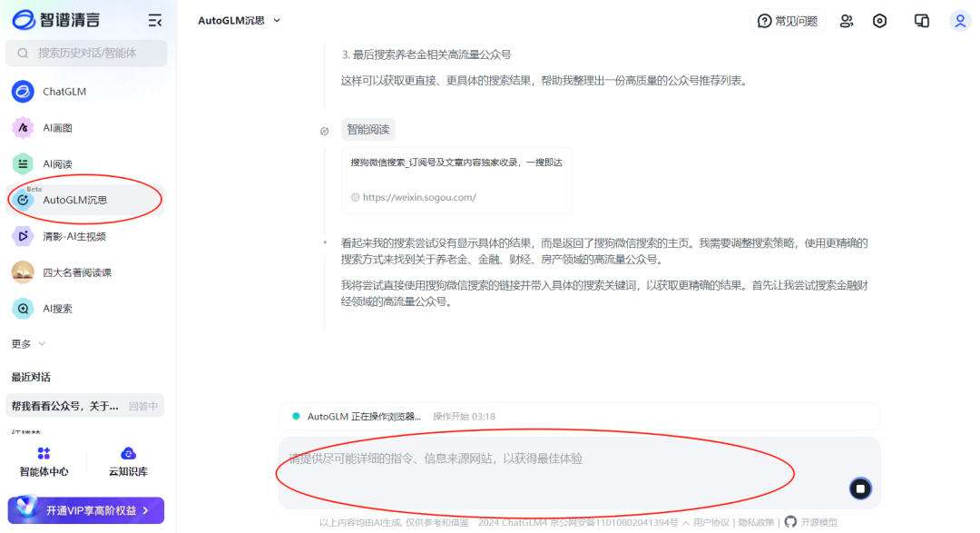Click the AI阅读 icon
The height and width of the screenshot is (533, 980).
pyautogui.click(x=23, y=164)
